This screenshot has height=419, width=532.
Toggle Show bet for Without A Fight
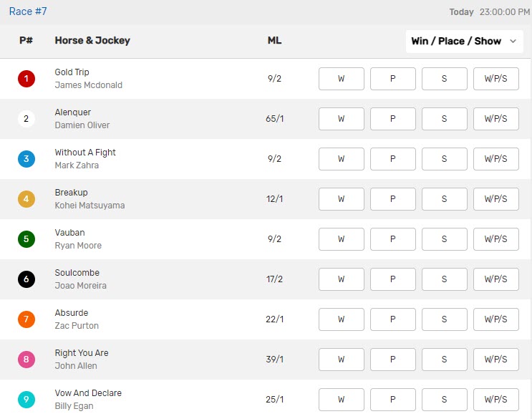[444, 159]
